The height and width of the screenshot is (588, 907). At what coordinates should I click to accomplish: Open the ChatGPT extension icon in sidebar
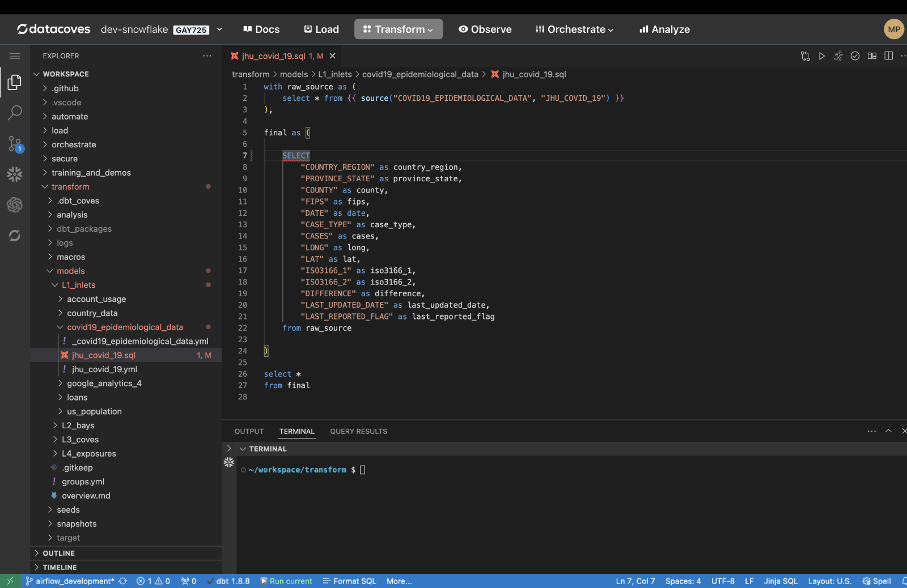pyautogui.click(x=15, y=204)
